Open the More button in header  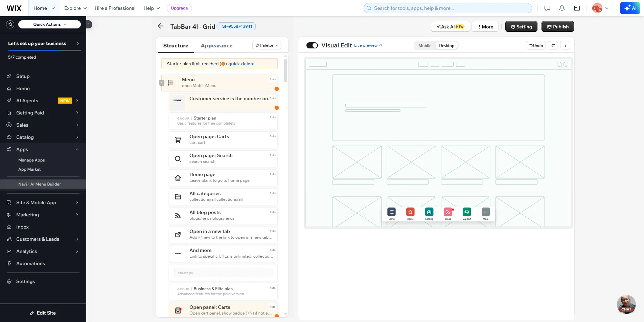tap(485, 27)
